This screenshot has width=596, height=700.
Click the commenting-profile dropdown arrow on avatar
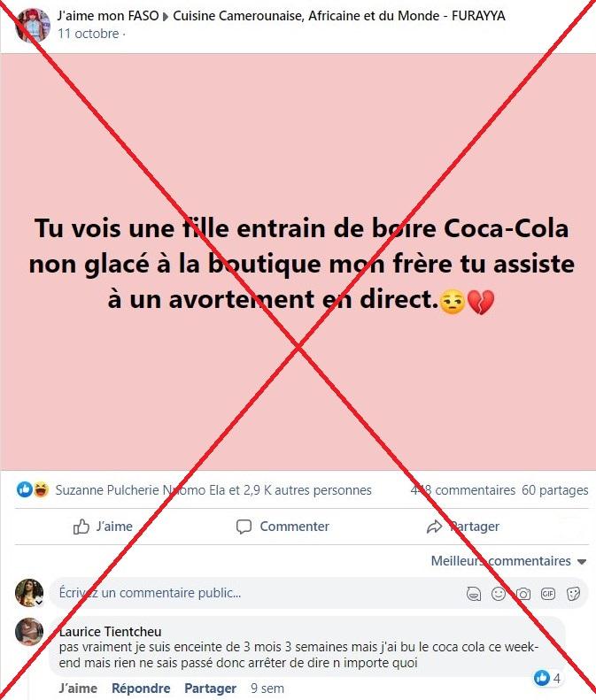pos(39,603)
